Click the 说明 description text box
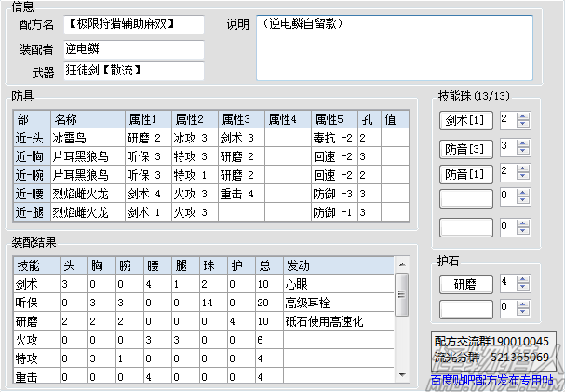565x392 pixels. [x=394, y=47]
